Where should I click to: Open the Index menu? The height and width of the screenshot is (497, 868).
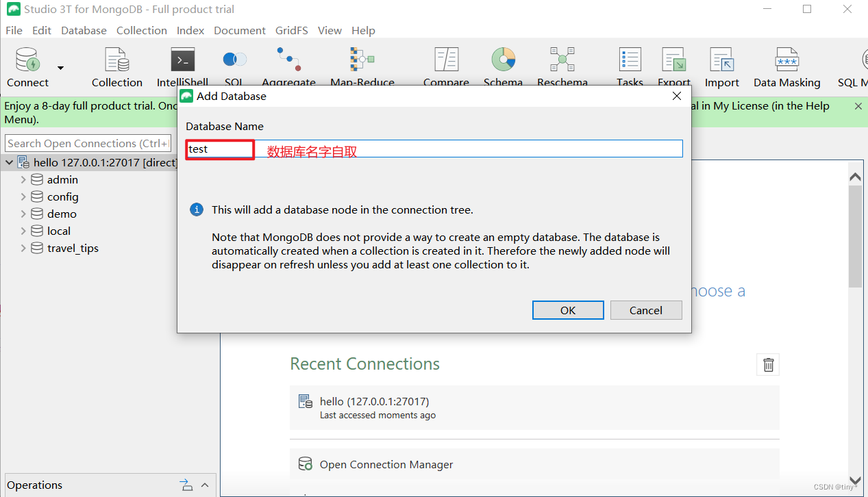[x=190, y=30]
